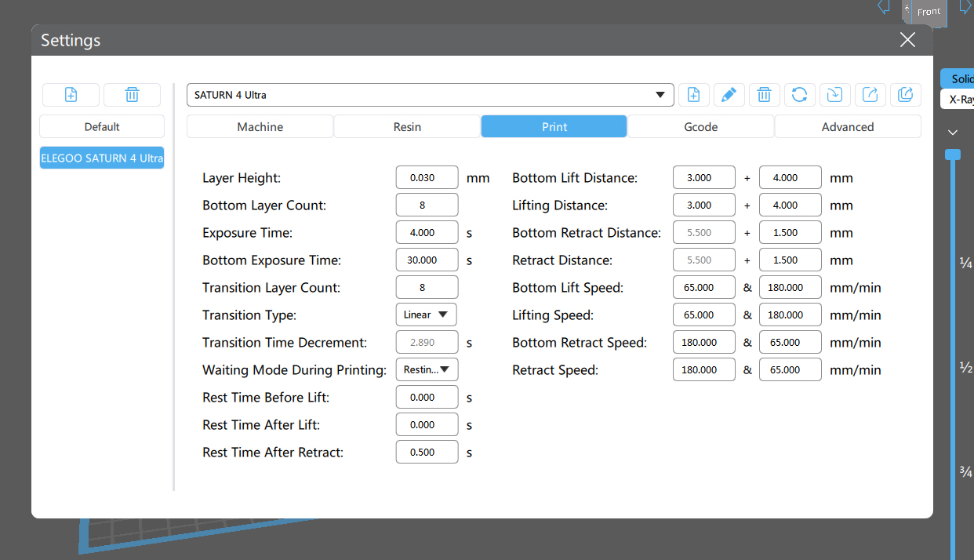This screenshot has width=974, height=560.
Task: Open the Gcode tab
Action: (700, 126)
